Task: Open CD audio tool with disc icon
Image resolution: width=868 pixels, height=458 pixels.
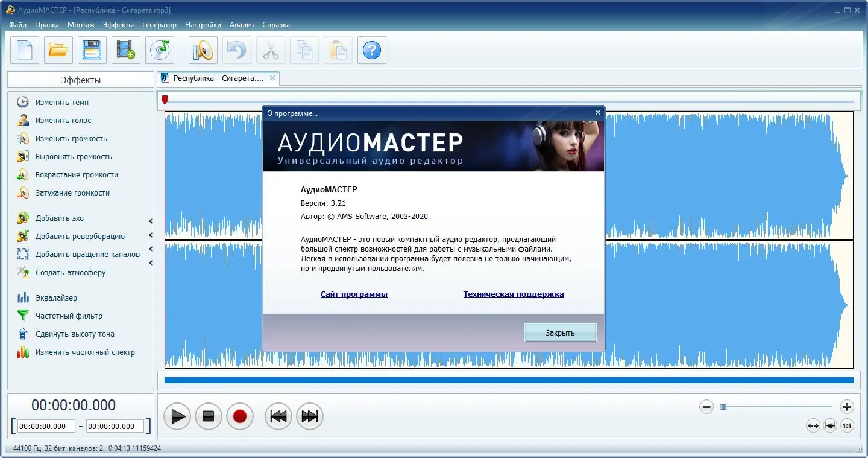Action: pyautogui.click(x=159, y=50)
